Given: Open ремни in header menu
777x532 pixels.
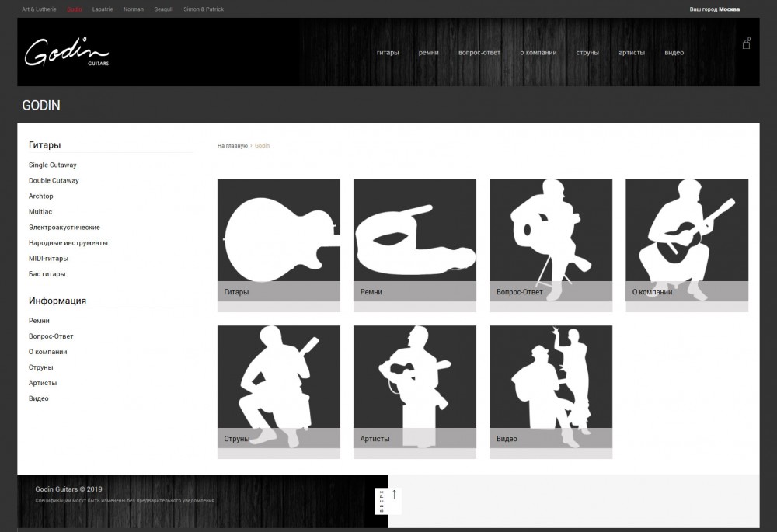Looking at the screenshot, I should click(x=429, y=53).
